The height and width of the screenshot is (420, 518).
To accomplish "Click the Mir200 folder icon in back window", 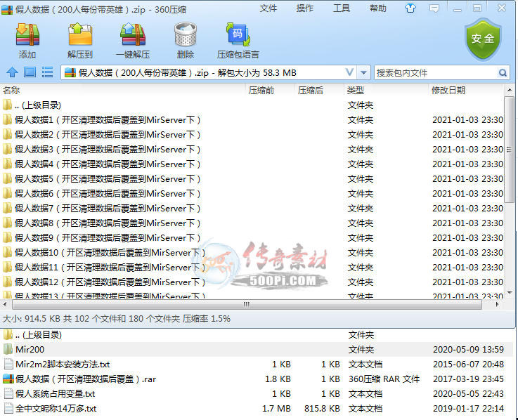I will point(8,349).
